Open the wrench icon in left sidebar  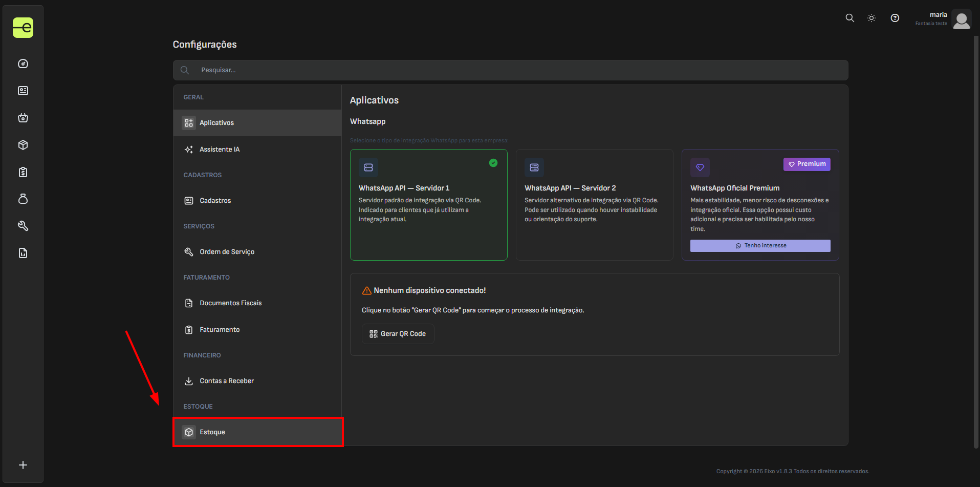pos(23,226)
